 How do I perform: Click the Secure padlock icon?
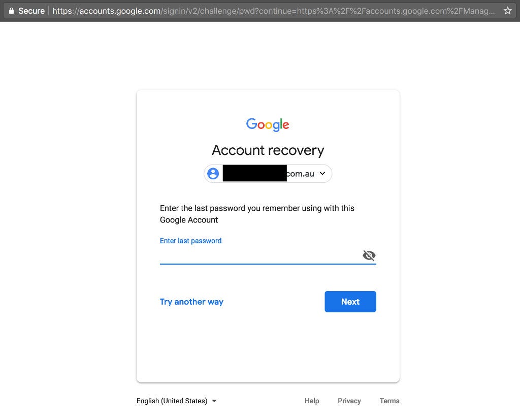11,11
